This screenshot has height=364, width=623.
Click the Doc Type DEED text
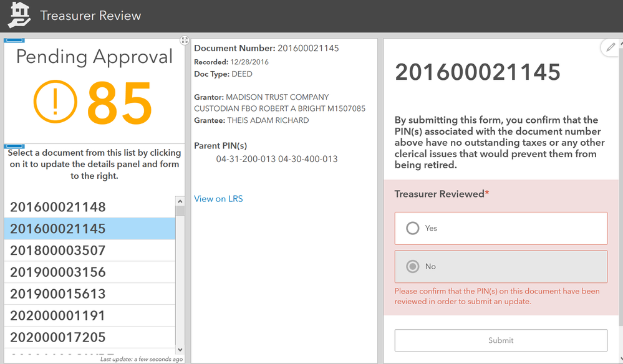click(223, 74)
